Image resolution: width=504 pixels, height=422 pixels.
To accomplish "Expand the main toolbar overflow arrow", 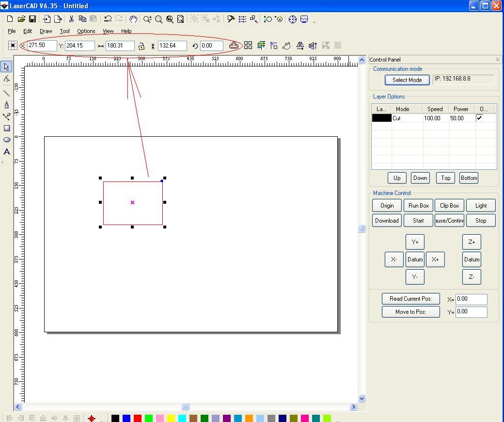I will click(315, 22).
